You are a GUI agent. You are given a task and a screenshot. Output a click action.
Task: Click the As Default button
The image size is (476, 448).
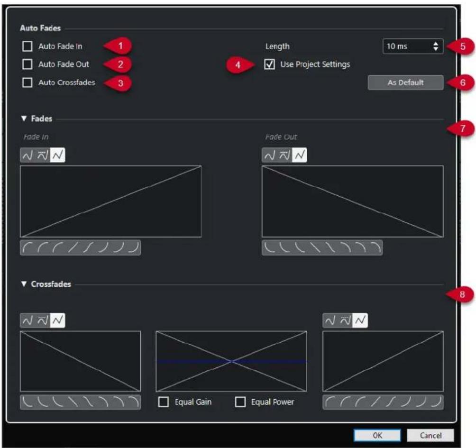coord(405,82)
